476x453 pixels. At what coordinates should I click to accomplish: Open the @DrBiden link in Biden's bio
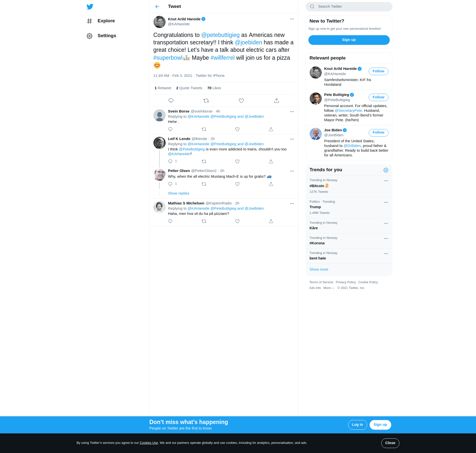coord(352,146)
